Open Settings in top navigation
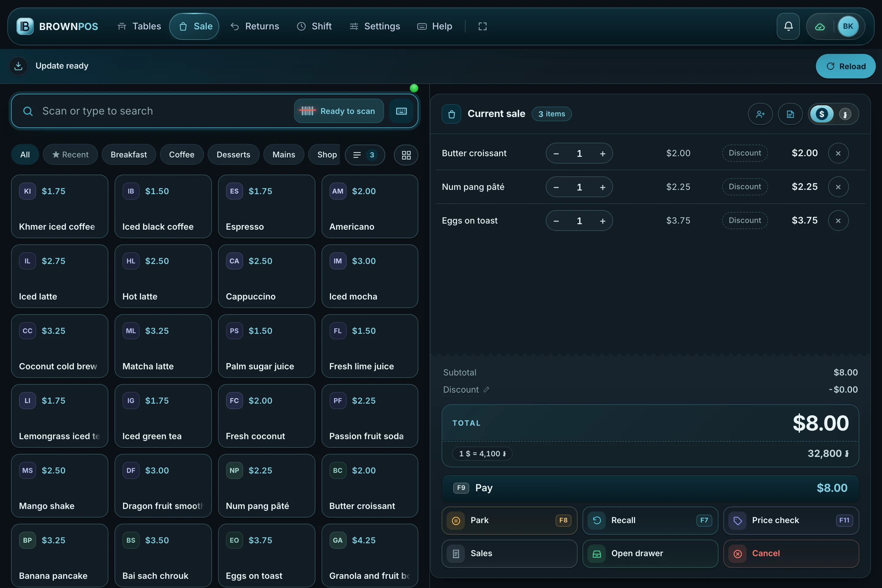This screenshot has height=588, width=882. click(x=375, y=26)
